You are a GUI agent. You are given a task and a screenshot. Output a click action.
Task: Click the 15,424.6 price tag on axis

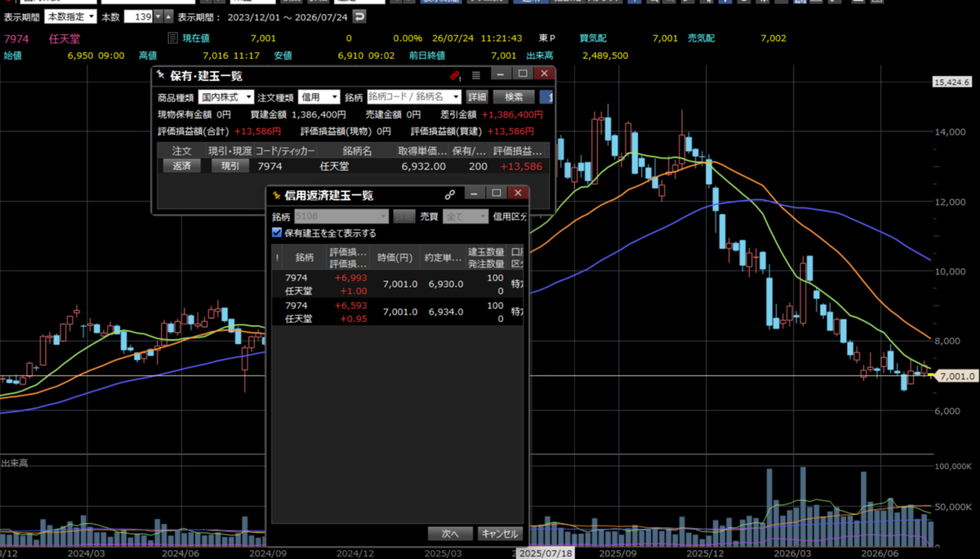pyautogui.click(x=953, y=82)
